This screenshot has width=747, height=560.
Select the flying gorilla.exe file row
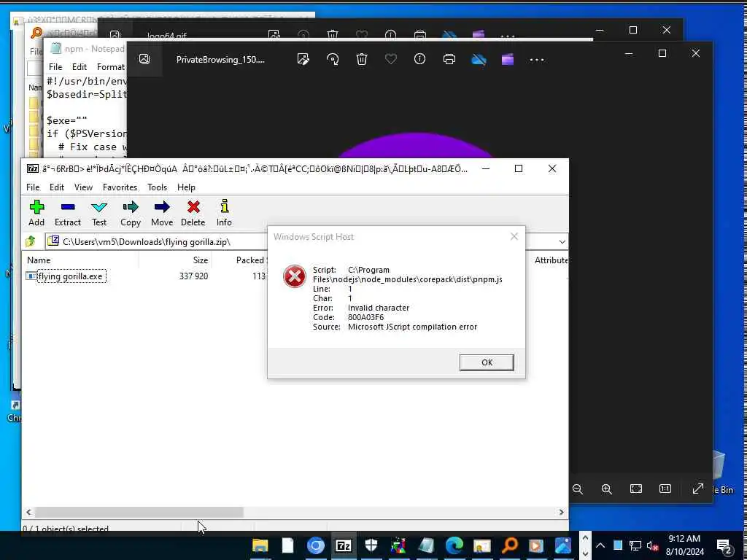tap(71, 276)
